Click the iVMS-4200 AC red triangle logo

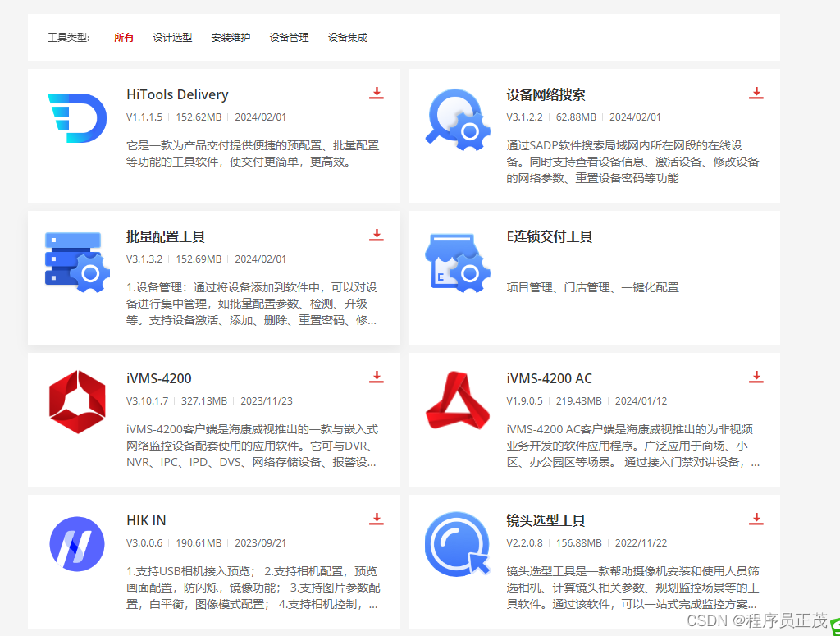click(x=458, y=400)
